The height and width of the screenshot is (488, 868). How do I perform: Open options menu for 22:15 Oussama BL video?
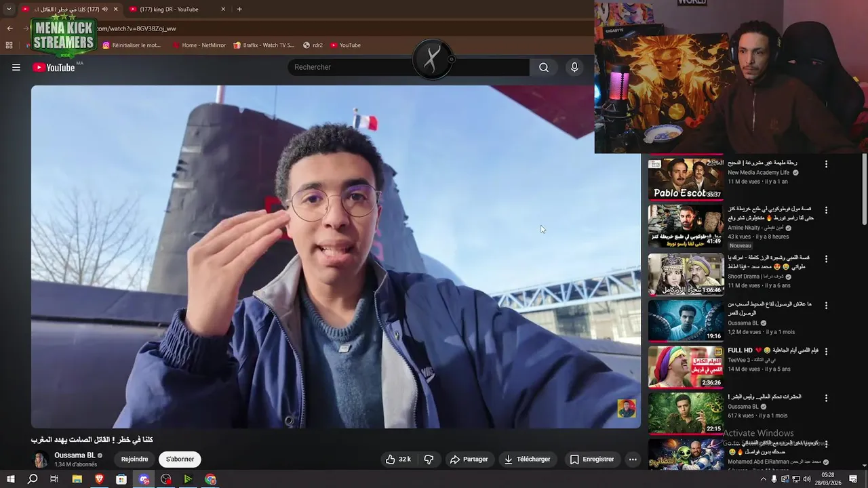point(826,397)
